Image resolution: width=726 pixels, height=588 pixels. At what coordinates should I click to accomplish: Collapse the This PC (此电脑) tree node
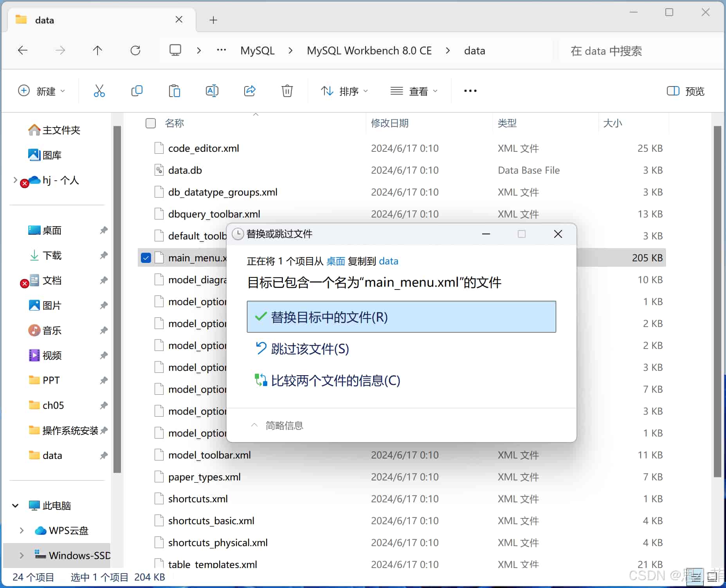(x=15, y=505)
